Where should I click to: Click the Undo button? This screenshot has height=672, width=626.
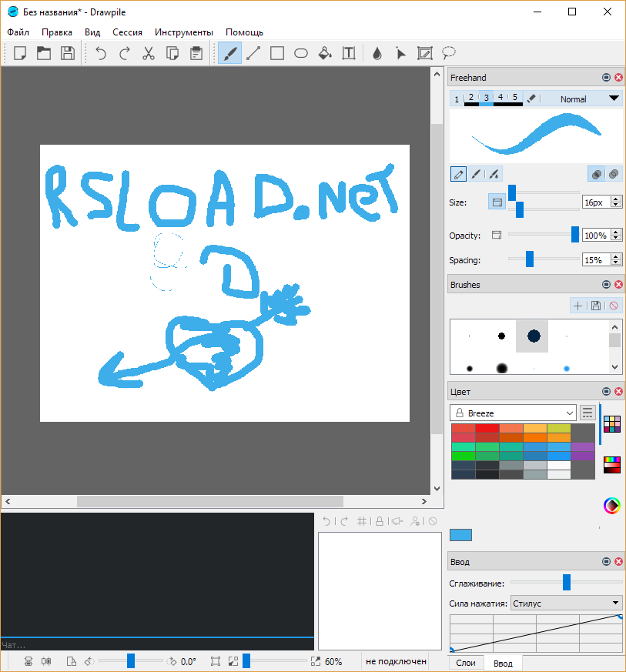pyautogui.click(x=100, y=53)
